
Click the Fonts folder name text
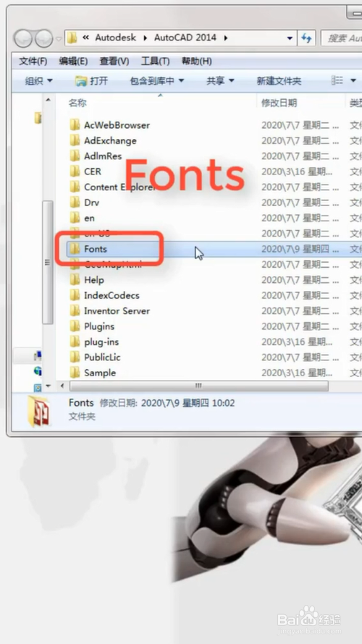click(x=96, y=249)
